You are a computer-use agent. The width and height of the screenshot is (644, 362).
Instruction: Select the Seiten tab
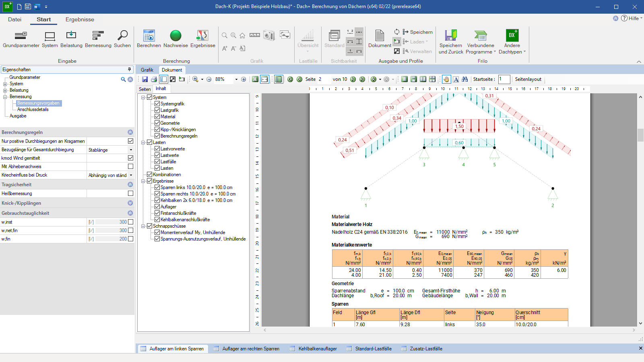[x=145, y=89]
